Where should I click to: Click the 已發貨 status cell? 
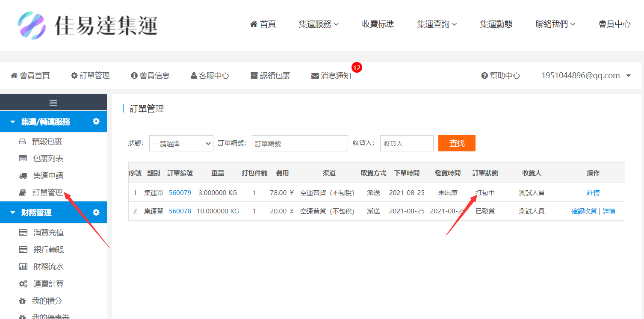pyautogui.click(x=485, y=211)
